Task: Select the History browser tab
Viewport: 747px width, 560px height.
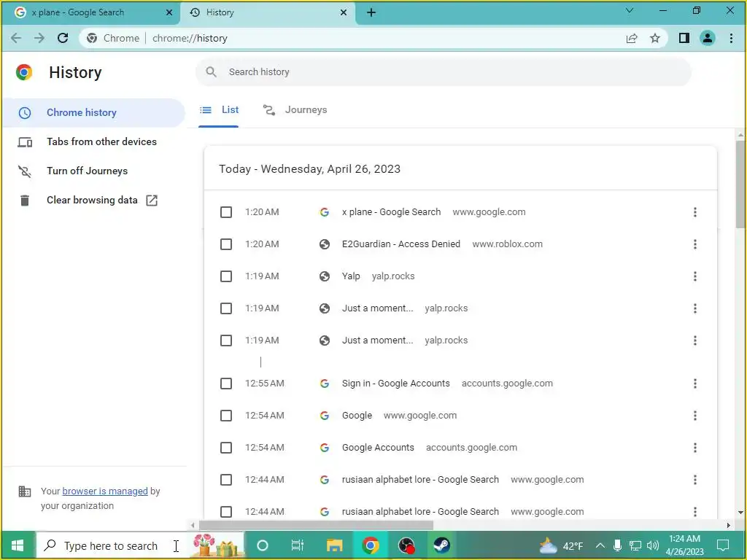Action: [x=268, y=13]
